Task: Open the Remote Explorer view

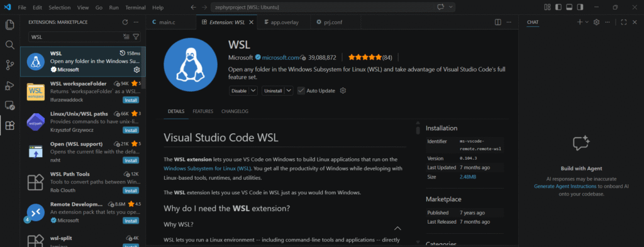Action: point(10,106)
